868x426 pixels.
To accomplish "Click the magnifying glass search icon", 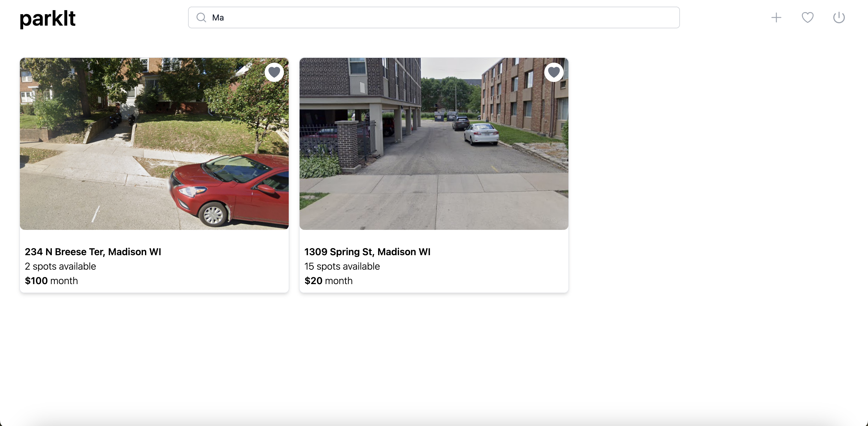I will (x=201, y=17).
